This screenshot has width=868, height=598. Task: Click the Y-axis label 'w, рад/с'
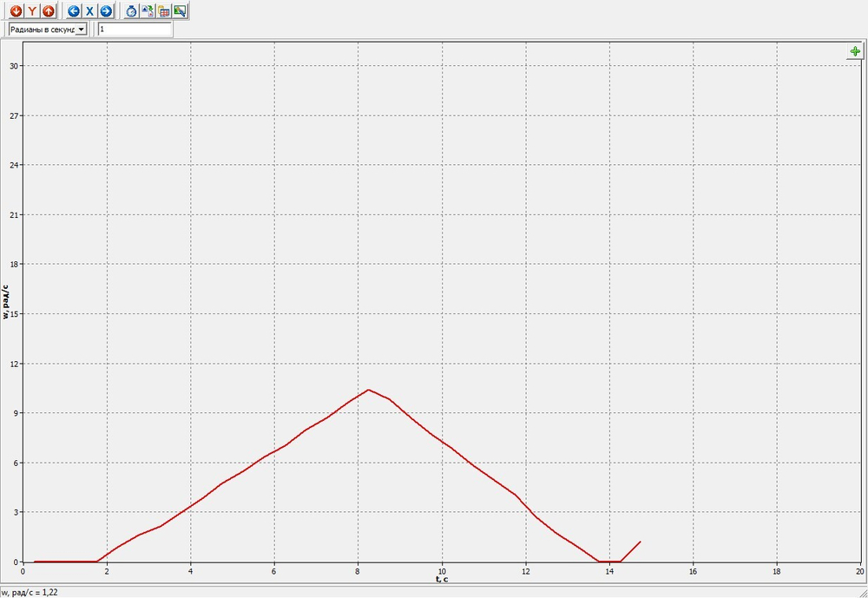5,302
